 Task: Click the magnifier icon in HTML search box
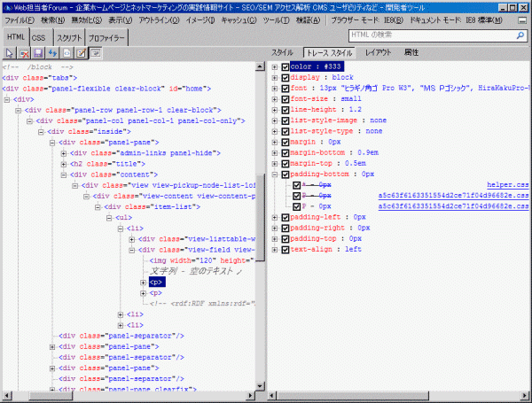pos(520,35)
